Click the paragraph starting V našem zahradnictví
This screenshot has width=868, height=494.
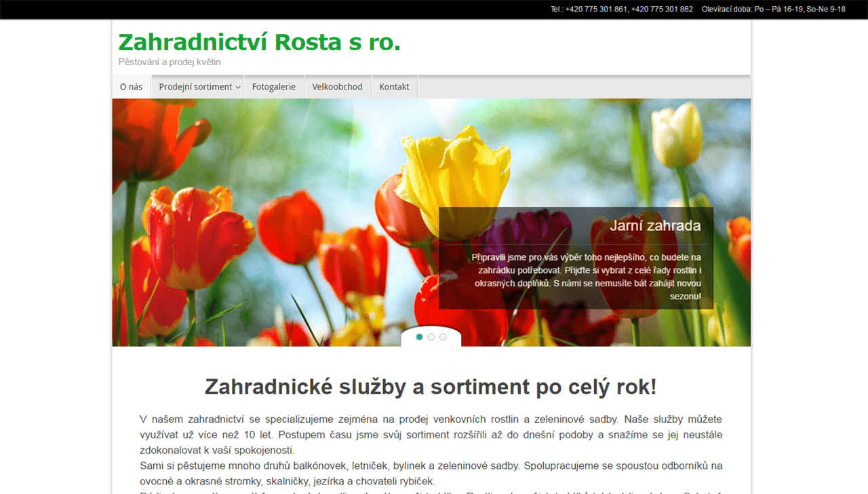[431, 434]
